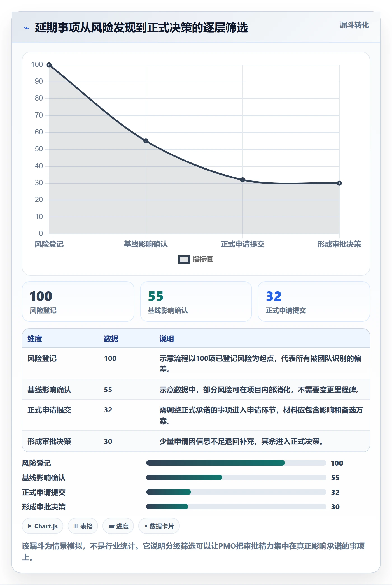Click the chart data point for 基线影响确认
The height and width of the screenshot is (585, 392).
[146, 141]
